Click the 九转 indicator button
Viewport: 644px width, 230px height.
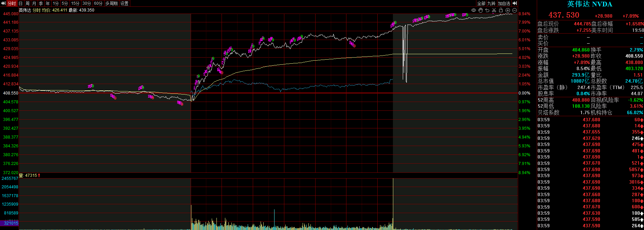[491, 3]
